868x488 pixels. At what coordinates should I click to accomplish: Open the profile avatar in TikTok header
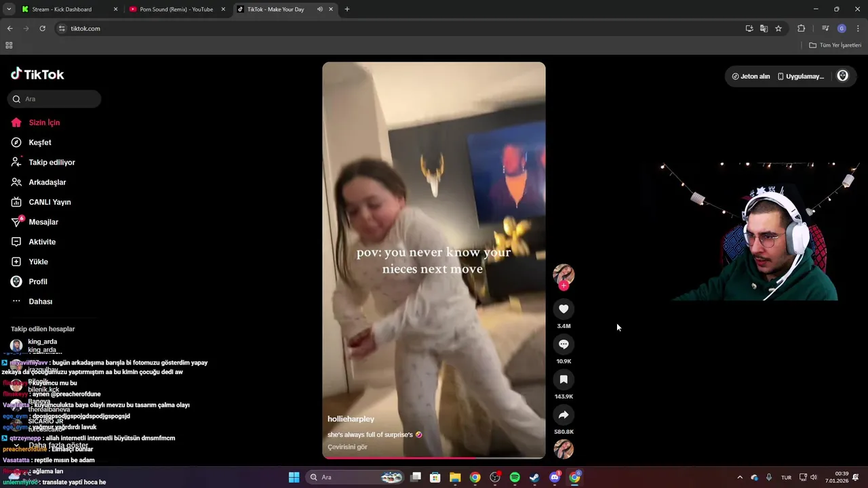coord(842,76)
